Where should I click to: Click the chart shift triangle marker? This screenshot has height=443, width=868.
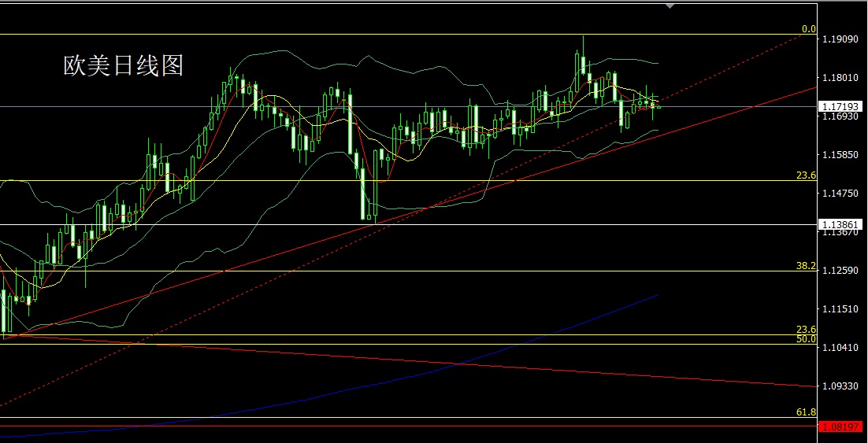coord(670,6)
